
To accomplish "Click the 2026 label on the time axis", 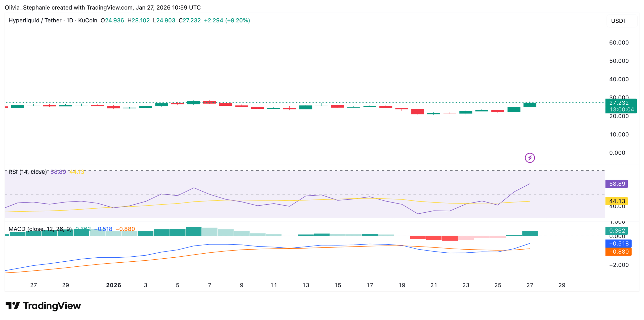I will 113,285.
